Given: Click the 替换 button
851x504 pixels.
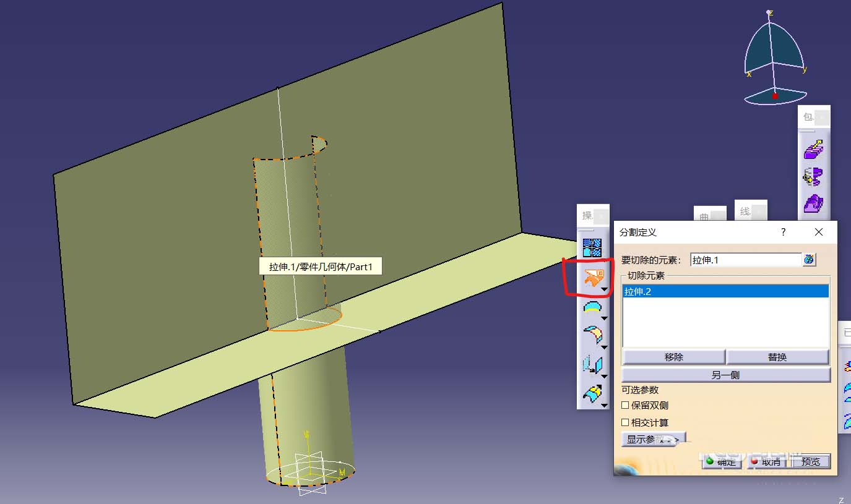Looking at the screenshot, I should [x=777, y=357].
